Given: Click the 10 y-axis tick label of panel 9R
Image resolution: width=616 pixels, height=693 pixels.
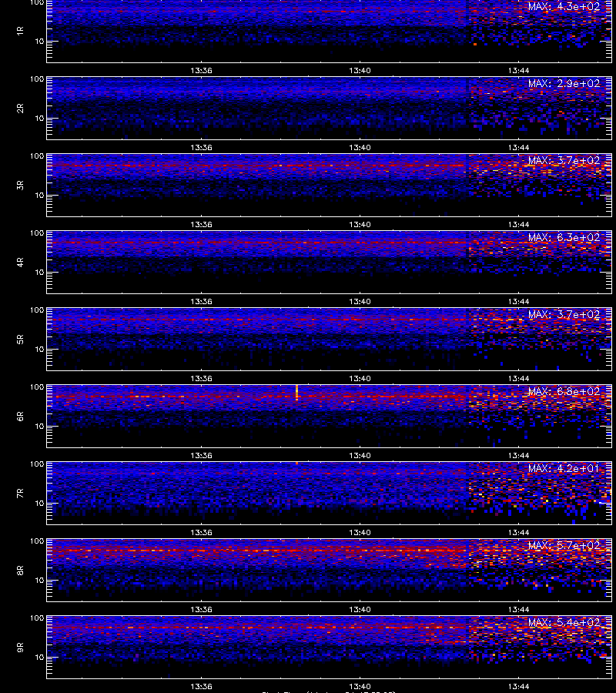Looking at the screenshot, I should point(39,658).
